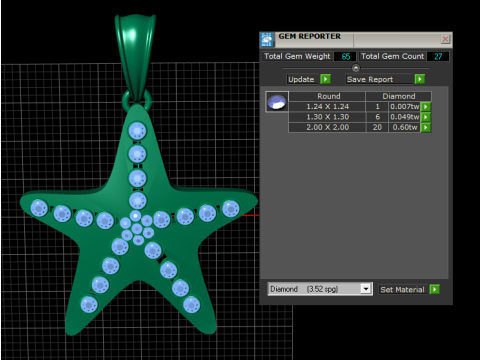Select the outermost gem on the left arm

(39, 208)
